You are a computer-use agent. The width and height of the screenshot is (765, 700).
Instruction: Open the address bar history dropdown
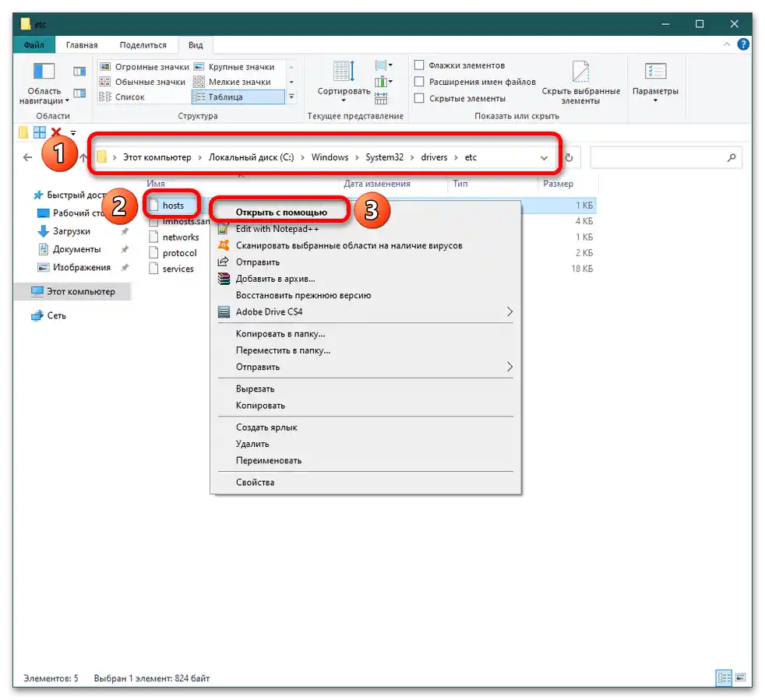(544, 157)
